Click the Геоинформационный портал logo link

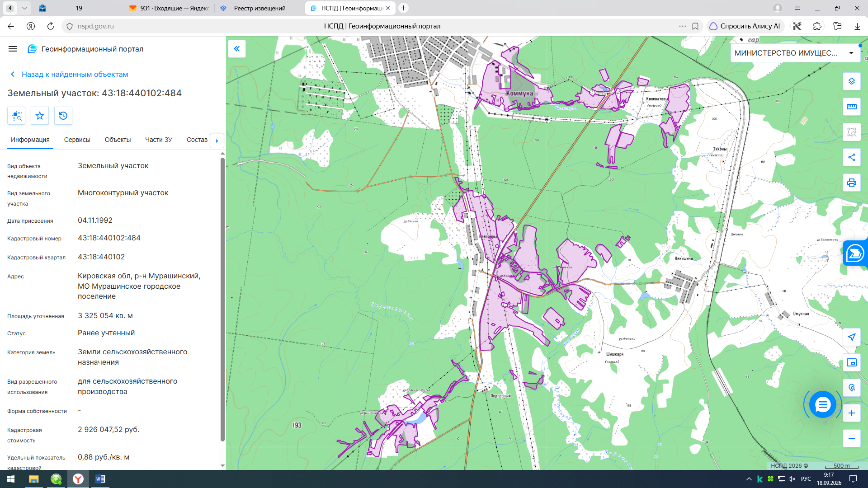pyautogui.click(x=85, y=49)
